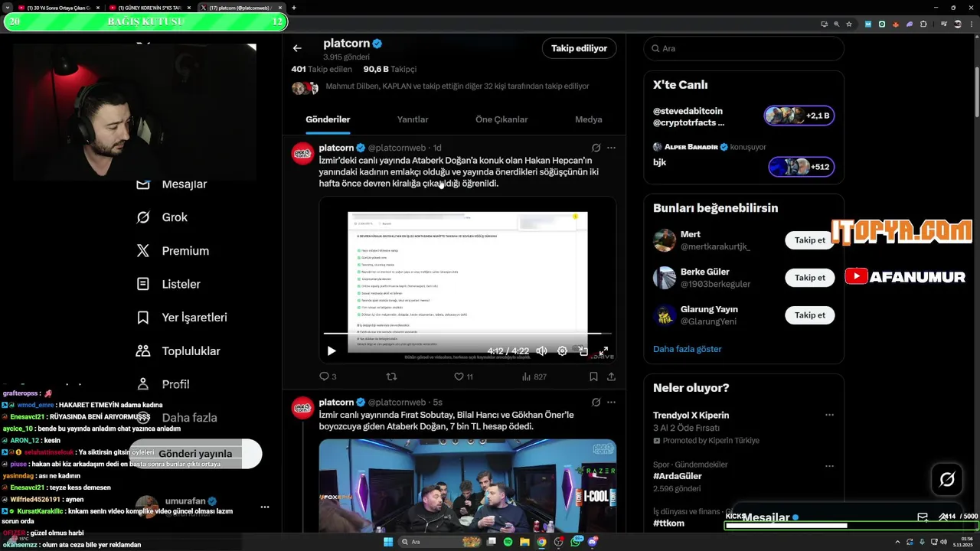Open Listeler in the sidebar
The image size is (980, 551).
[168, 284]
